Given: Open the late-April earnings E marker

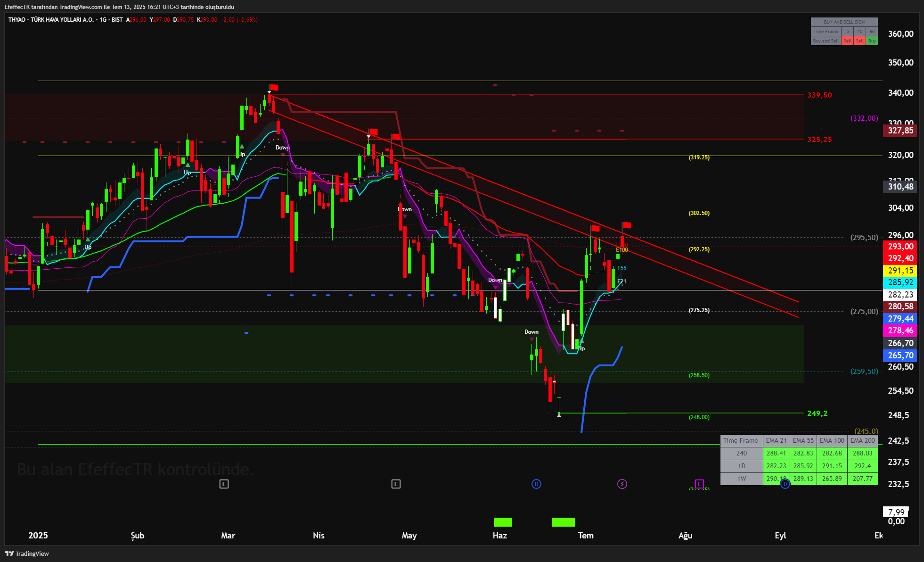Looking at the screenshot, I should click(x=396, y=484).
